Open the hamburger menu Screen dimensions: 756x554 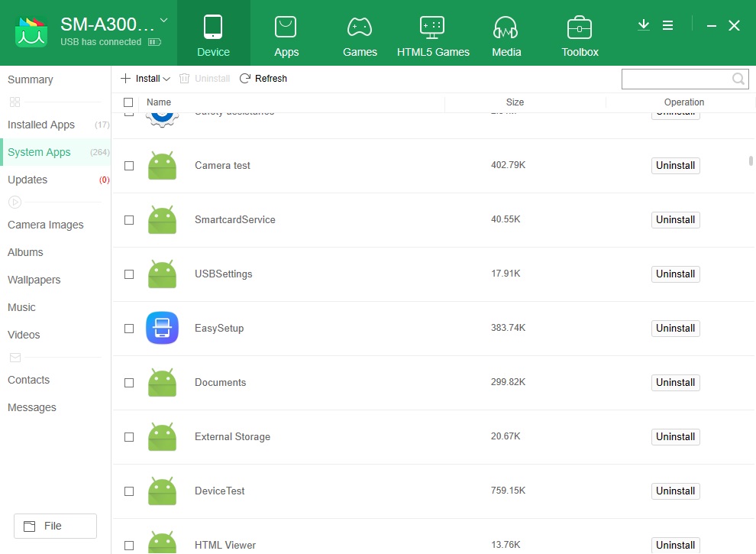pos(668,24)
